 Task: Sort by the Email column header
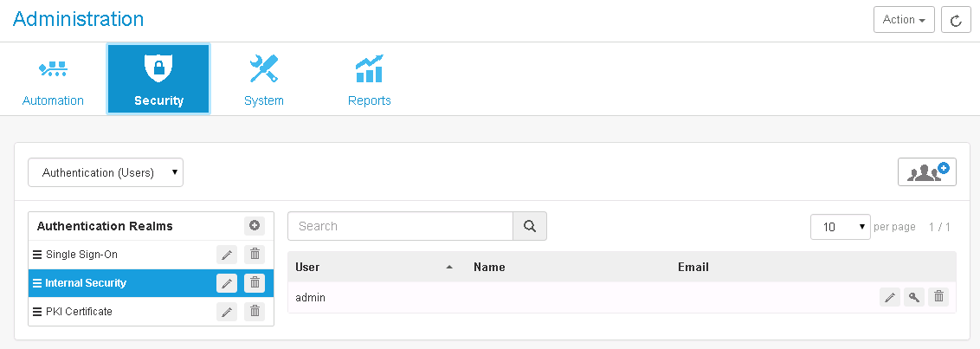point(693,267)
